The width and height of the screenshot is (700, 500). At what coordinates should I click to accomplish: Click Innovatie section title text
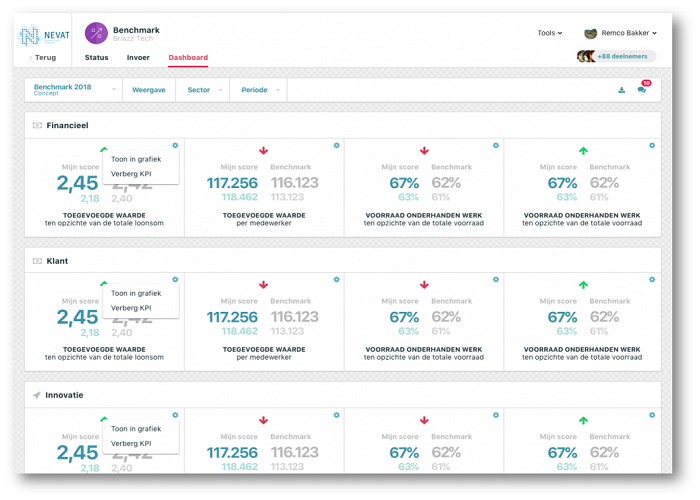click(x=64, y=395)
